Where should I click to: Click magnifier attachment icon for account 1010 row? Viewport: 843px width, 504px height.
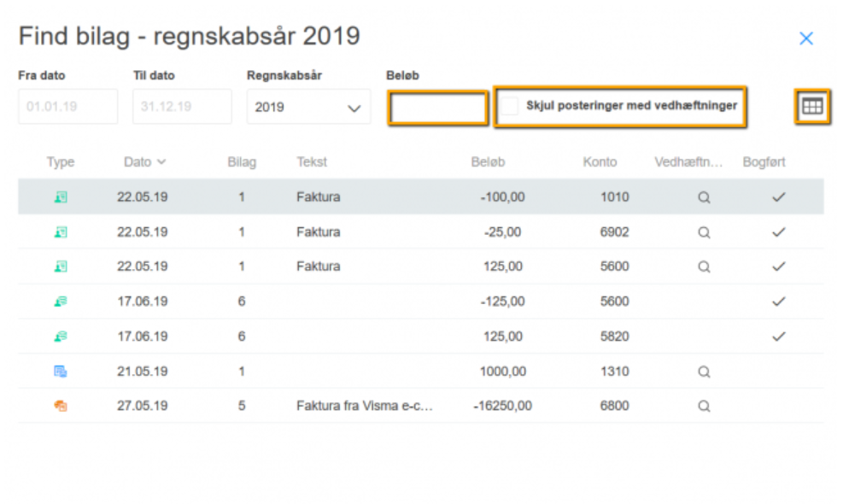tap(704, 197)
